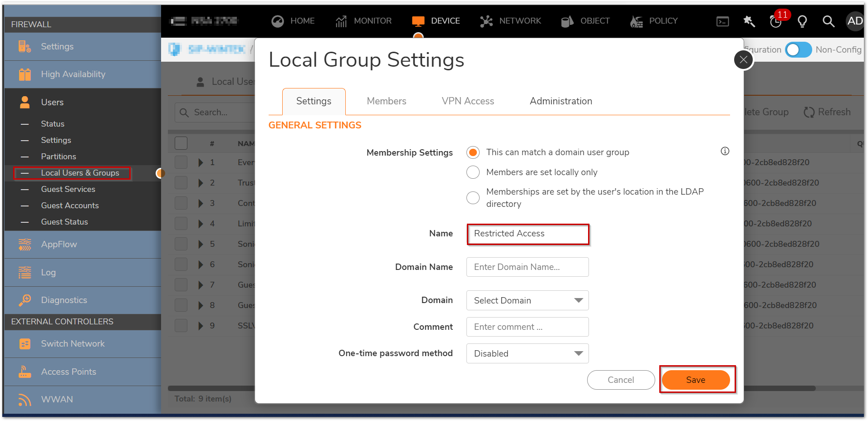868x421 pixels.
Task: Click the membership settings info icon
Action: (725, 151)
